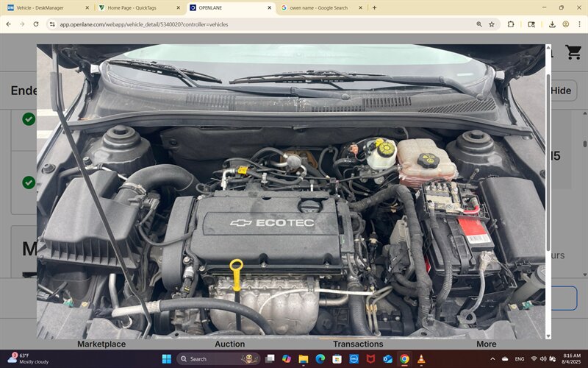
Task: Open the battery status tray icon
Action: pos(551,359)
